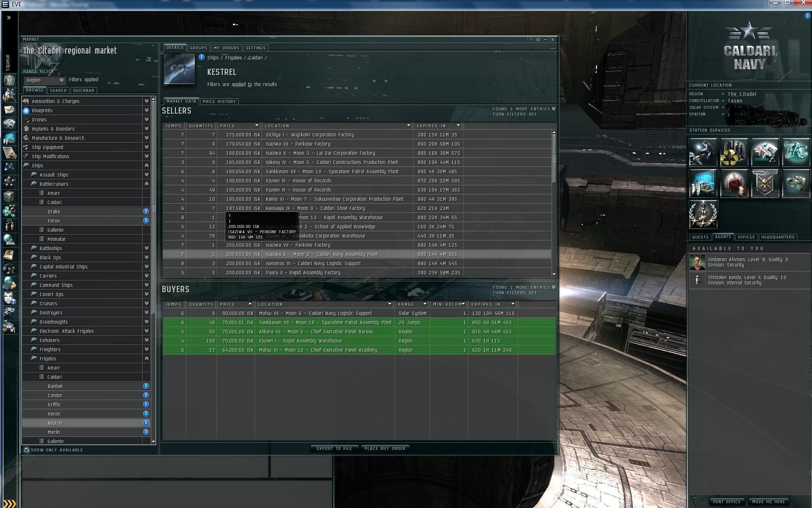Click scroll-down arrow of market tree
Viewport: 812px width, 508px height.
tap(154, 442)
